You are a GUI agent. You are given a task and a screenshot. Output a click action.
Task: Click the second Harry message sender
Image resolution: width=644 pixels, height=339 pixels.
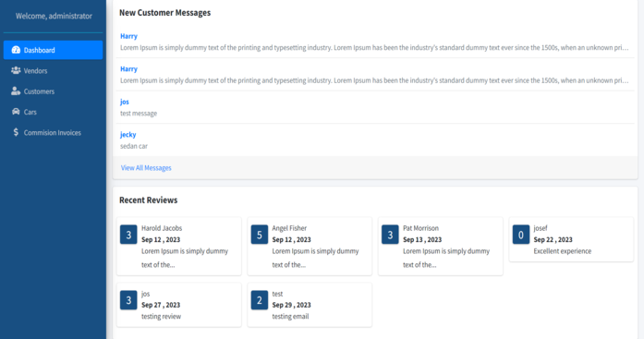point(128,69)
